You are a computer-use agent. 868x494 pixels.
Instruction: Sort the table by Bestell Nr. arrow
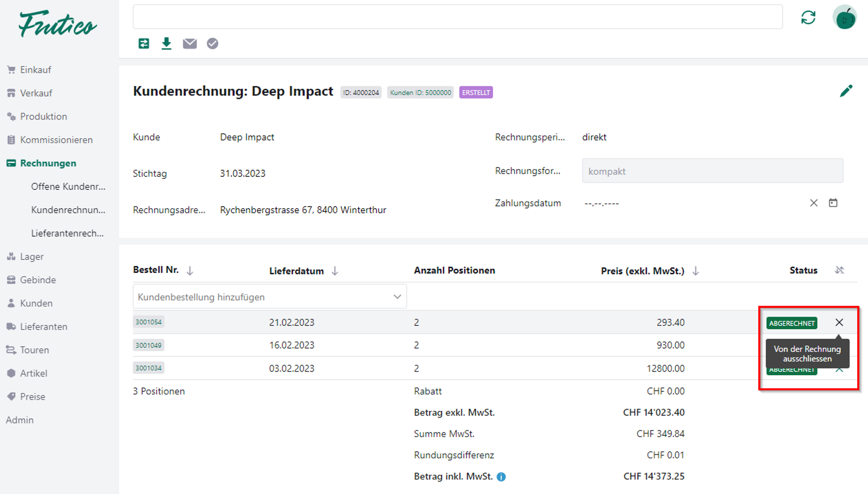pos(190,271)
